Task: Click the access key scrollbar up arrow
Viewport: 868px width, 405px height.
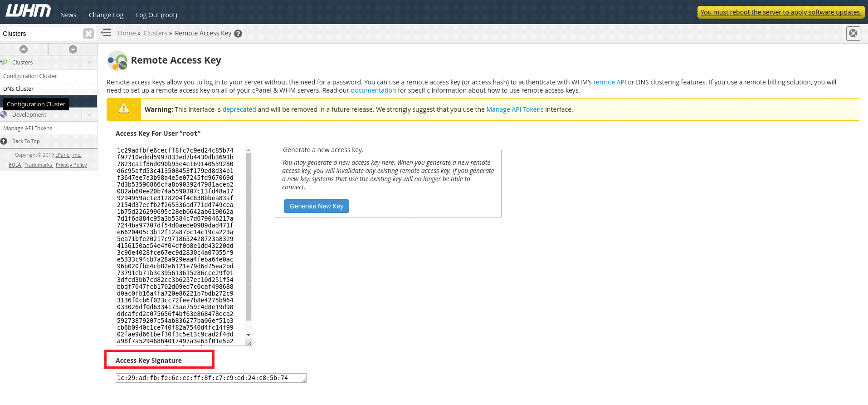Action: click(248, 150)
